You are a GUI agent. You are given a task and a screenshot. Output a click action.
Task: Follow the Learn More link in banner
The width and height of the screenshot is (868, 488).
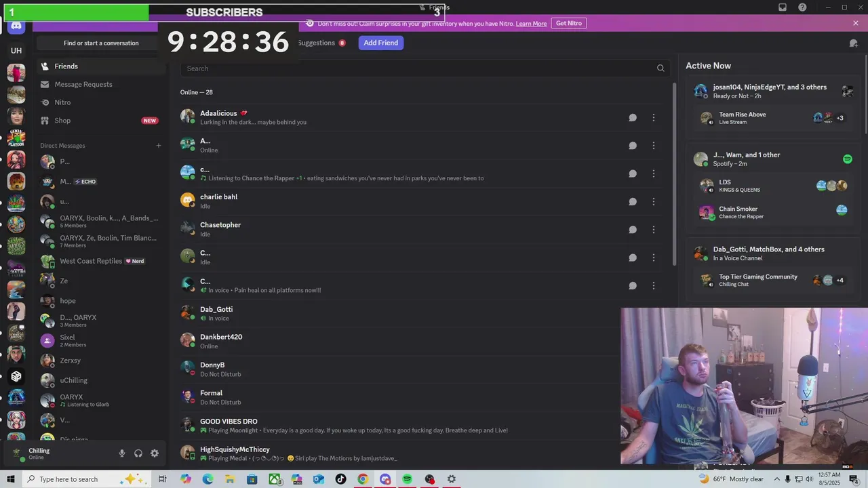(x=531, y=24)
